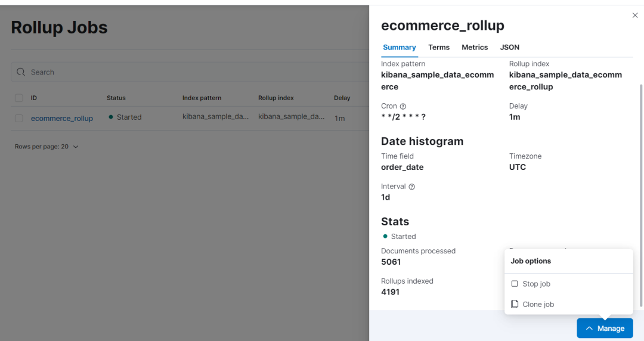The image size is (644, 341).
Task: Click the Started status text in table row
Action: 129,117
